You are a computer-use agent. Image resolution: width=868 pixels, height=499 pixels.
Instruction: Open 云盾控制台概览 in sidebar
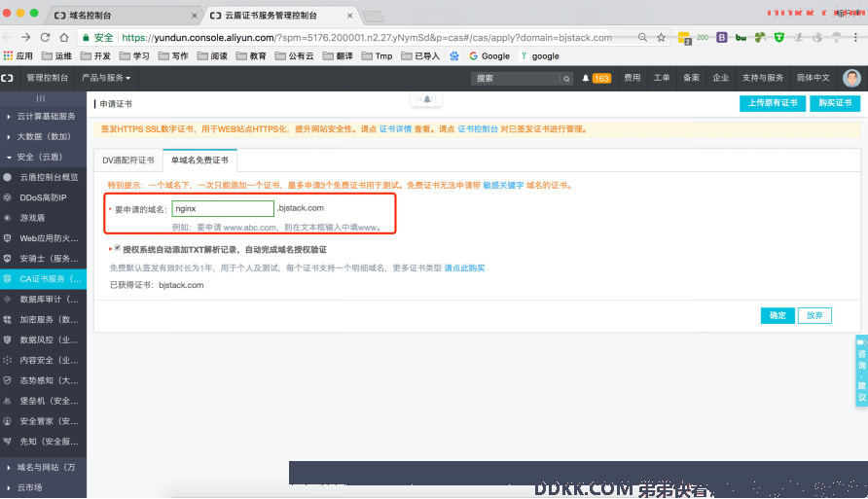pyautogui.click(x=42, y=177)
